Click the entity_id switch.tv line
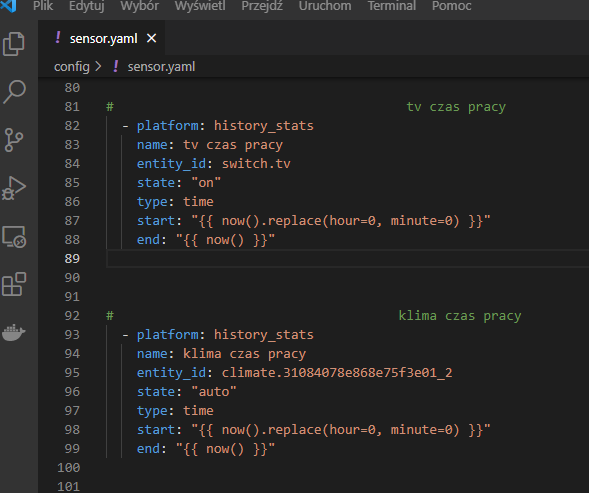This screenshot has height=493, width=589. click(213, 164)
